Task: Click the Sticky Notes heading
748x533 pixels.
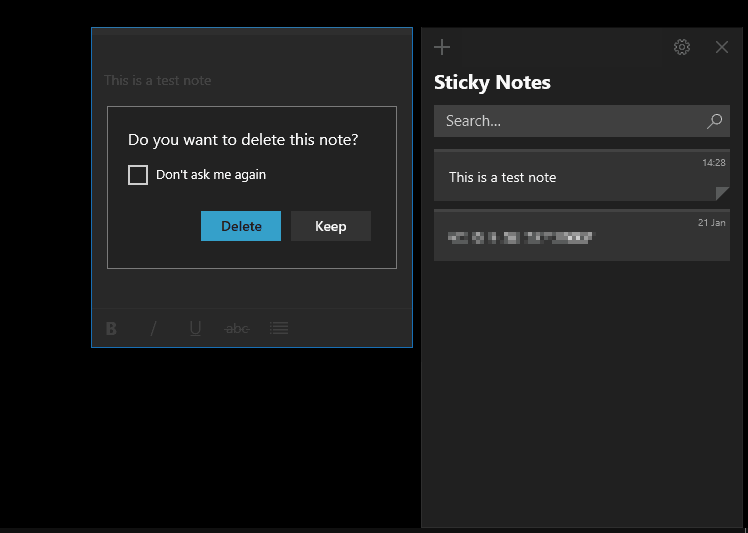Action: click(x=492, y=82)
